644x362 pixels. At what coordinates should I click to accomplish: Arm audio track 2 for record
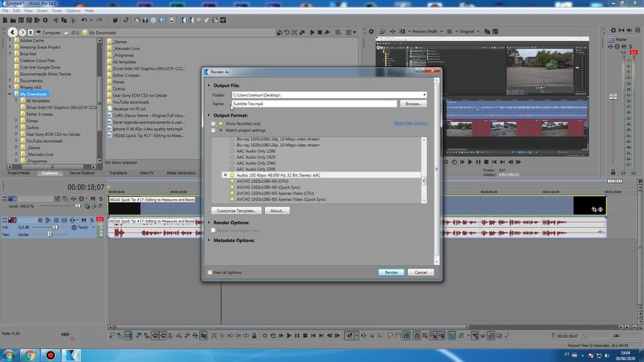coord(40,221)
